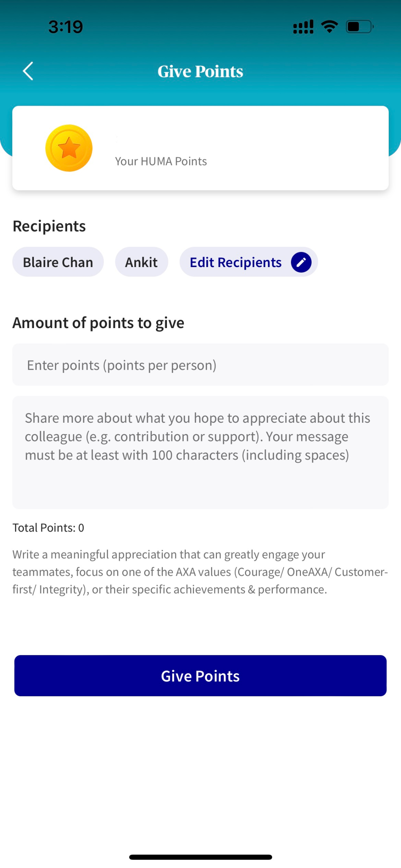
Task: Tap the Your HUMA Points card
Action: pyautogui.click(x=200, y=148)
